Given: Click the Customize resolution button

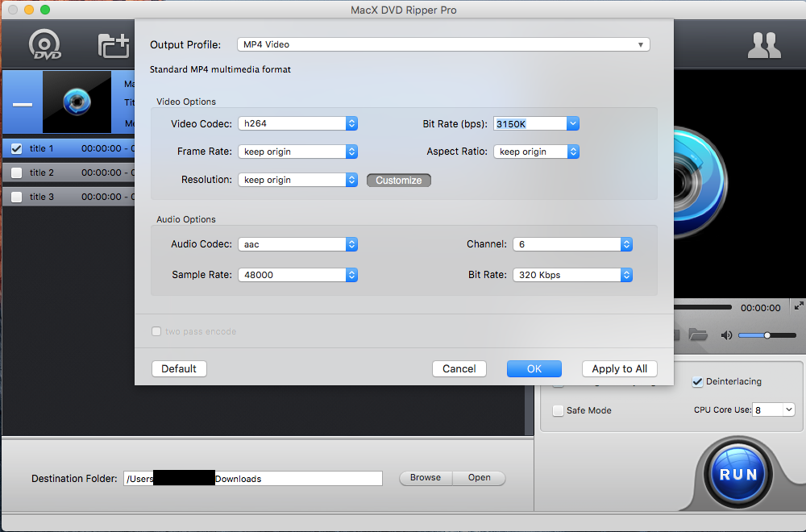Looking at the screenshot, I should (399, 181).
